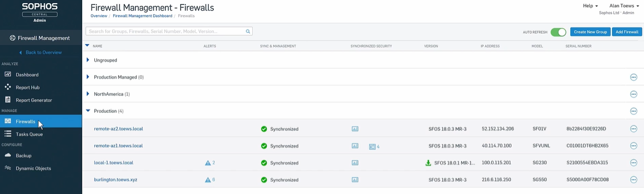644x194 pixels.
Task: Open the Help dropdown menu
Action: pos(590,6)
